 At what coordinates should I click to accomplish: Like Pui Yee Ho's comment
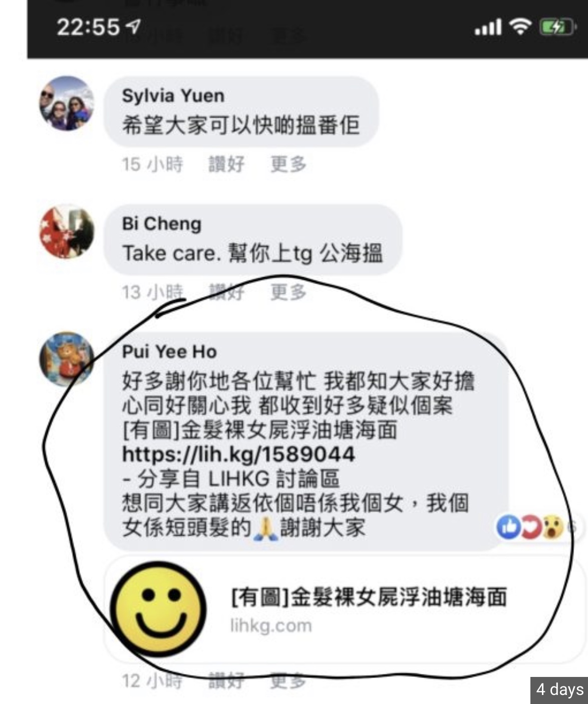coord(226,680)
